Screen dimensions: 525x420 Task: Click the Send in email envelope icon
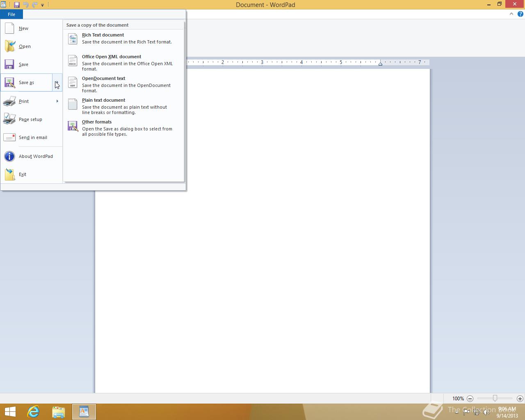9,137
